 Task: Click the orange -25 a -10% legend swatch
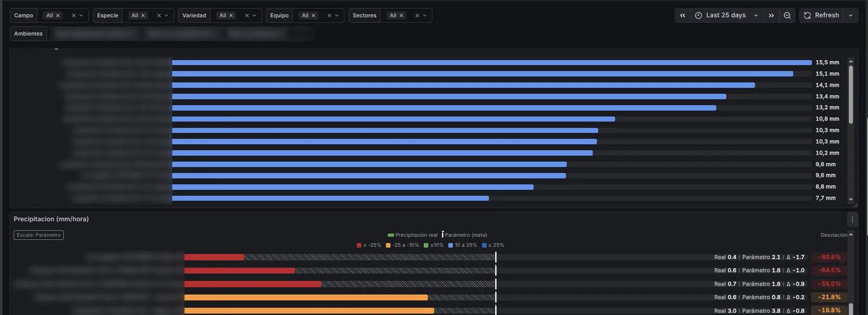[388, 246]
